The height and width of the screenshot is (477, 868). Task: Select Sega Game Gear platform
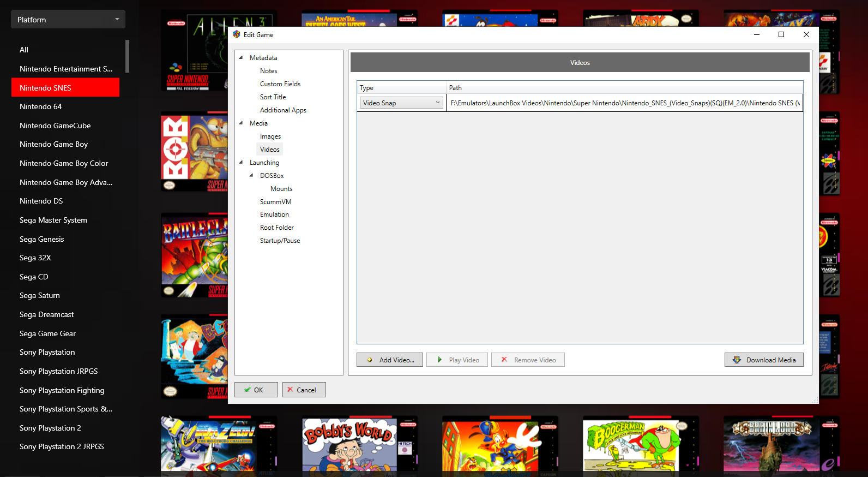[x=65, y=333]
